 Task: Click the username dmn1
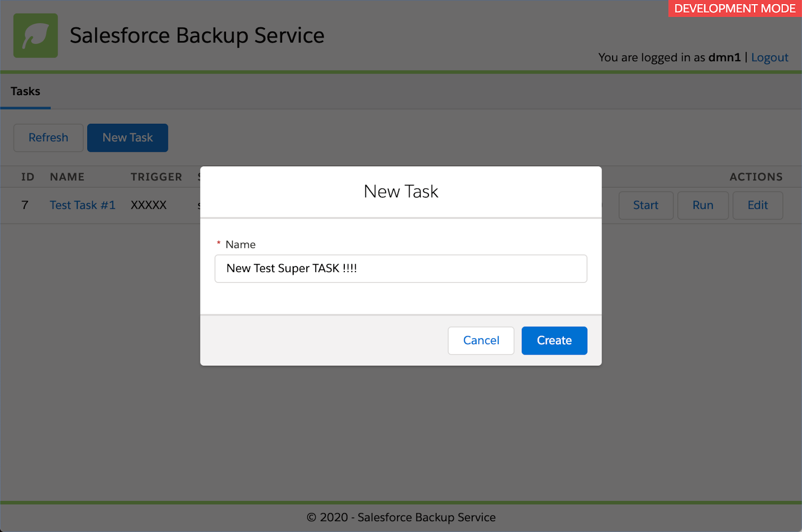(x=724, y=58)
